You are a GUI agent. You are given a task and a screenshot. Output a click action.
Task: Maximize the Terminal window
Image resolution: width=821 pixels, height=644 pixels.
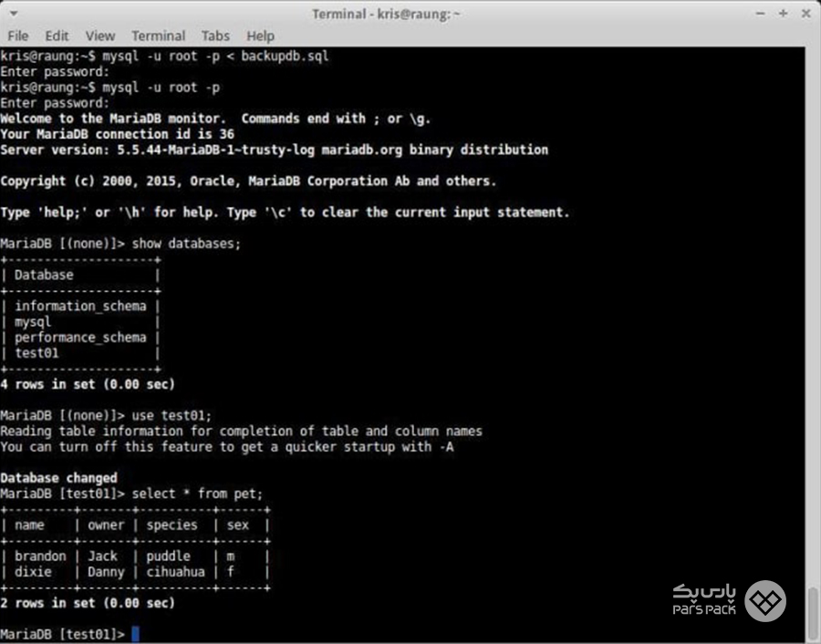784,14
